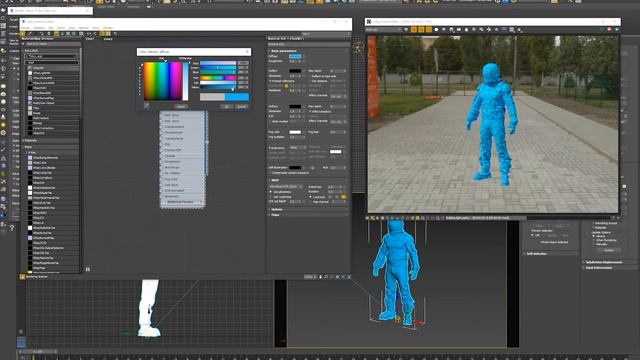The width and height of the screenshot is (640, 360).
Task: Collapse the BRDF rollout
Action: click(x=275, y=180)
